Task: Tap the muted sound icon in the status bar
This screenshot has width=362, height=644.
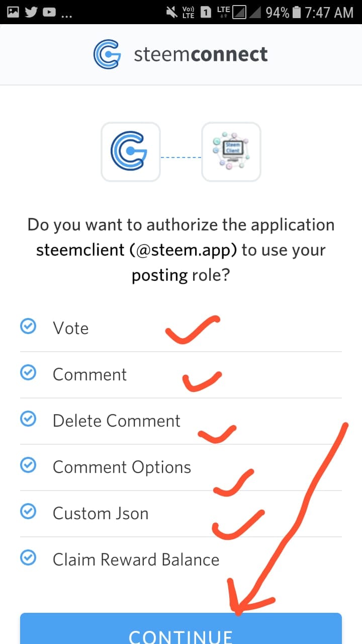Action: point(170,12)
